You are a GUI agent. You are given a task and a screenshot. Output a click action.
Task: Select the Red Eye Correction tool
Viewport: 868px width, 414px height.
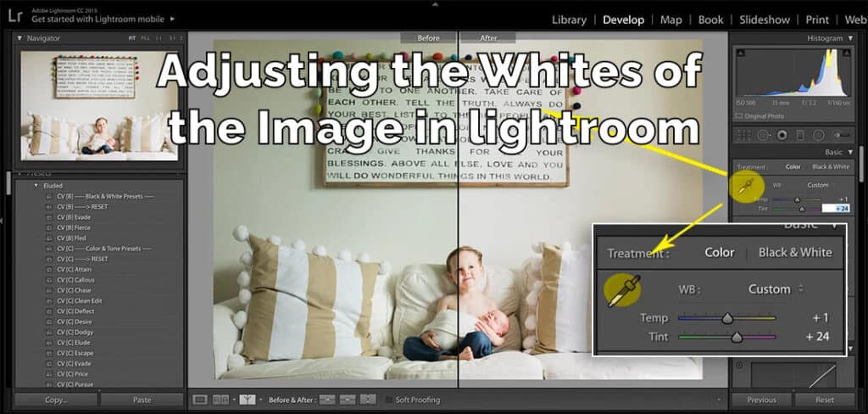(782, 135)
